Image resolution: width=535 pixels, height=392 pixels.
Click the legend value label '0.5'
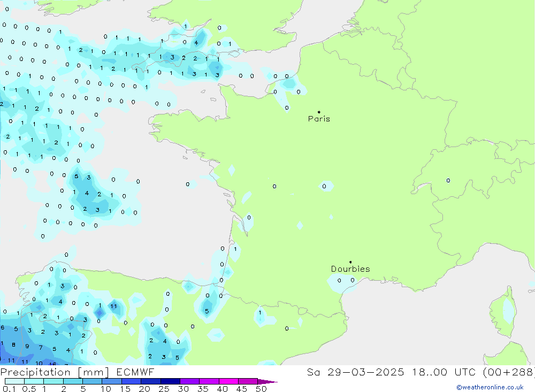pyautogui.click(x=29, y=389)
